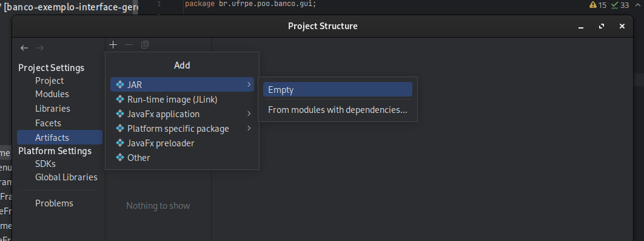
Task: Select From modules with dependencies
Action: 338,110
